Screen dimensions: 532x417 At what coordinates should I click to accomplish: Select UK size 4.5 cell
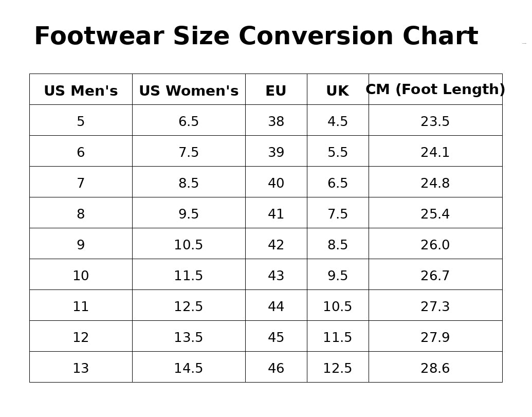(x=338, y=120)
